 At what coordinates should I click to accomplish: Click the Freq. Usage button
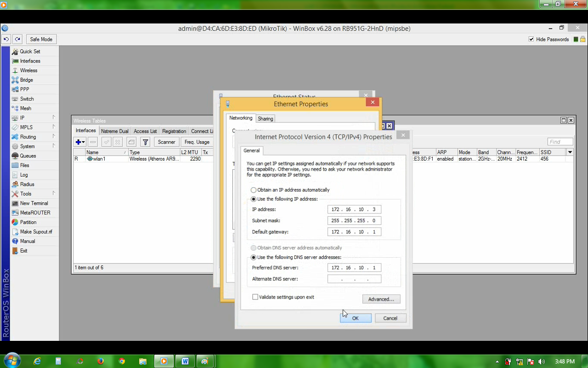197,142
